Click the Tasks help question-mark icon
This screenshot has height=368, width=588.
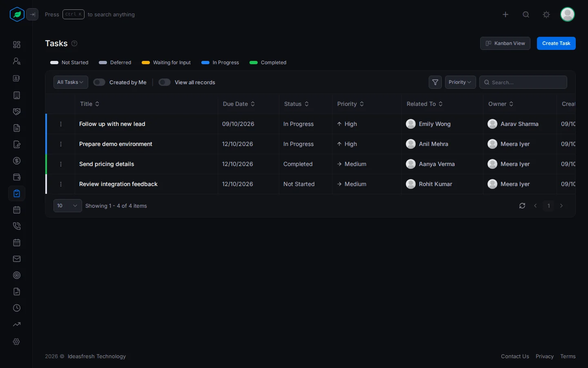(74, 43)
